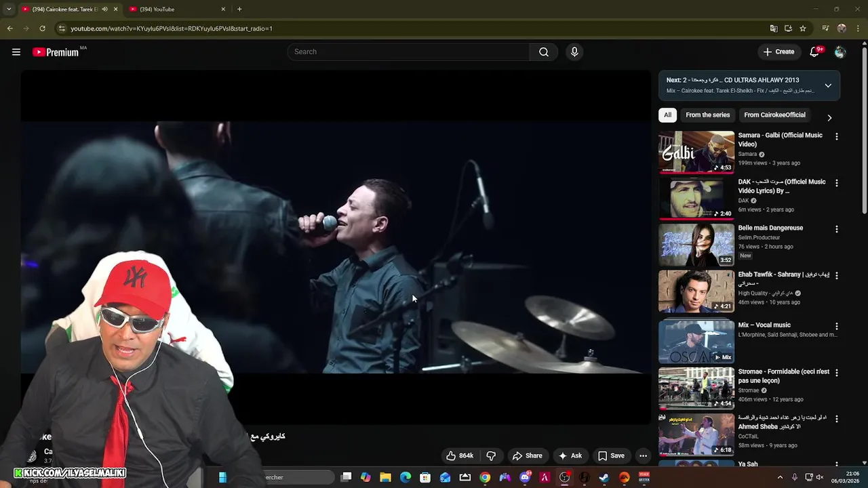
Task: Open Stromae - Formidable video title
Action: [783, 376]
